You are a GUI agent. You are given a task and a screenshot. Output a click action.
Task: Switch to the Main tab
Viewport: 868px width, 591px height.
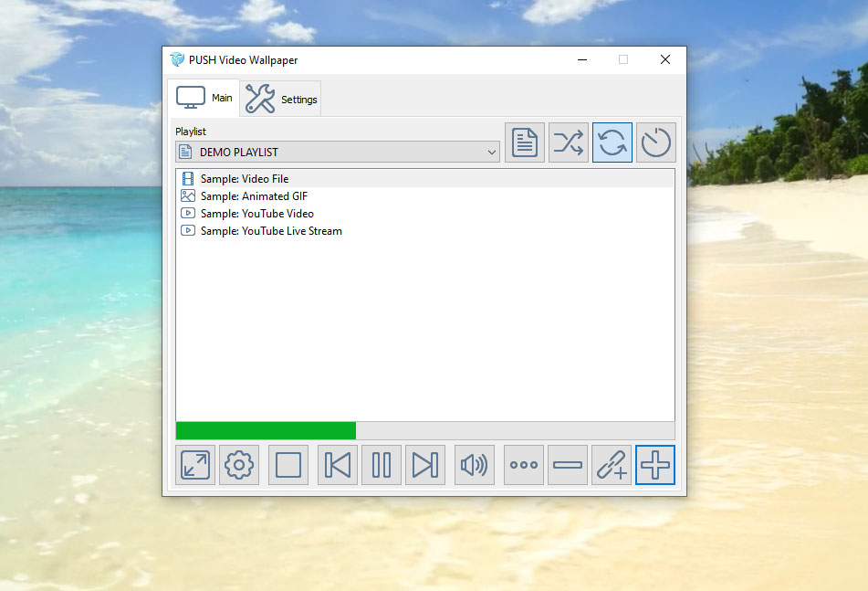tap(204, 98)
